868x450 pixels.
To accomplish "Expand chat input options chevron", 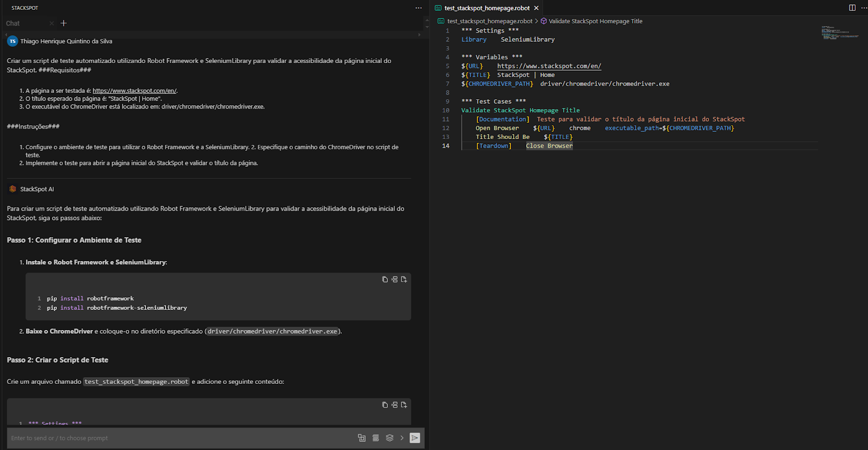I will (x=402, y=438).
